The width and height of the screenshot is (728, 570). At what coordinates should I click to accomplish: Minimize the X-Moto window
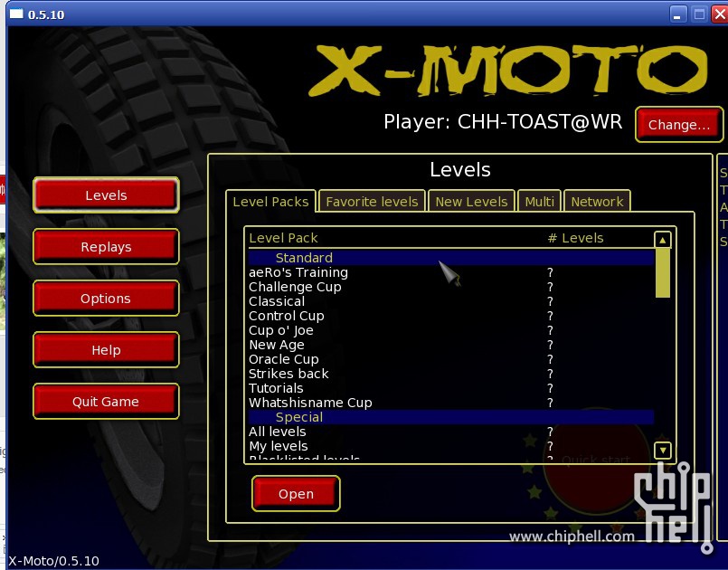click(677, 14)
